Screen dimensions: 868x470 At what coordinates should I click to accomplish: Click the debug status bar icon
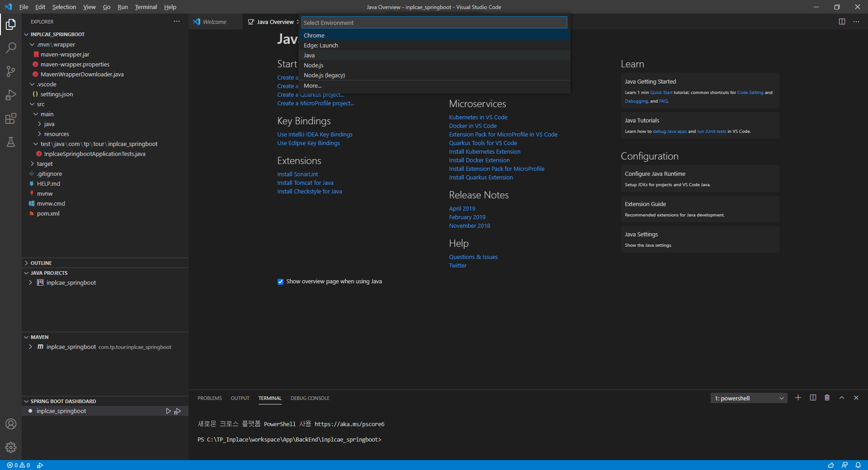(x=40, y=465)
